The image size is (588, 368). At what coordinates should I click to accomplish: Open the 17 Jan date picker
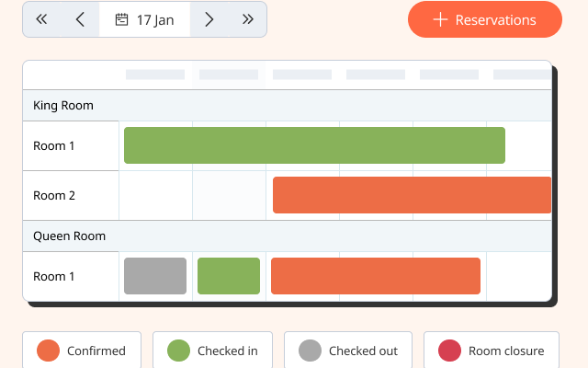145,19
